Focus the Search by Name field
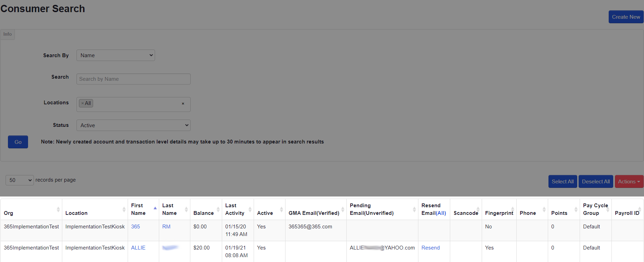Screen dimensions: 644x262 [133, 79]
